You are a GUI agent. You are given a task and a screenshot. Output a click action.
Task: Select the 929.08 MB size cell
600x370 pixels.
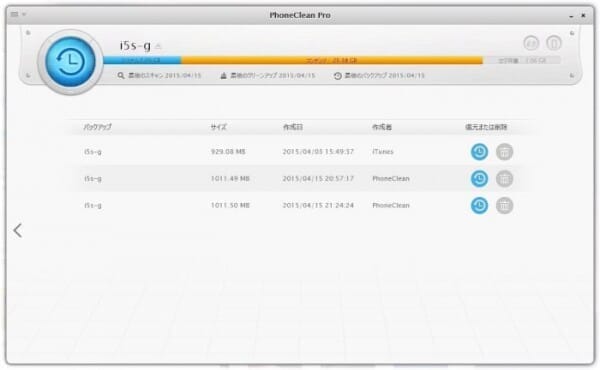[228, 152]
